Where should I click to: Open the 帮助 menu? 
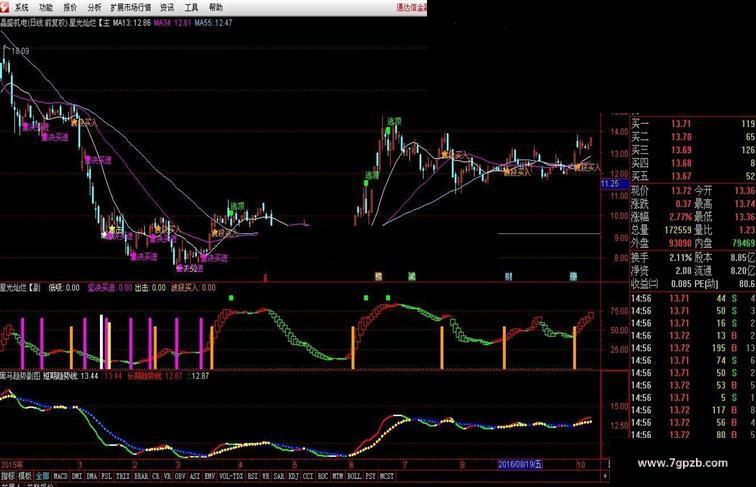(x=216, y=7)
